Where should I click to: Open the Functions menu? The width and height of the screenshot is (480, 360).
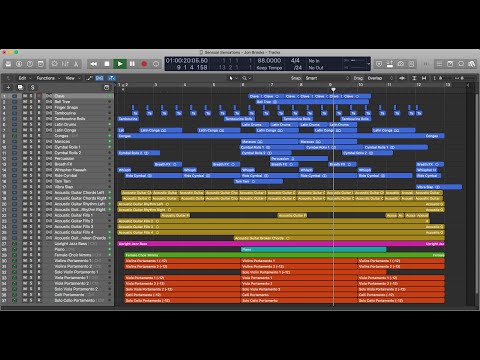pyautogui.click(x=48, y=78)
